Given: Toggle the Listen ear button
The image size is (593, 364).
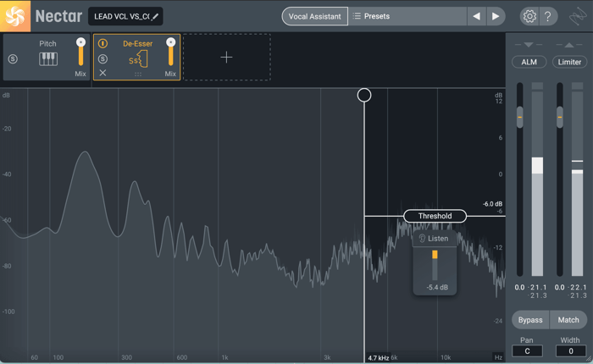Looking at the screenshot, I should [434, 239].
